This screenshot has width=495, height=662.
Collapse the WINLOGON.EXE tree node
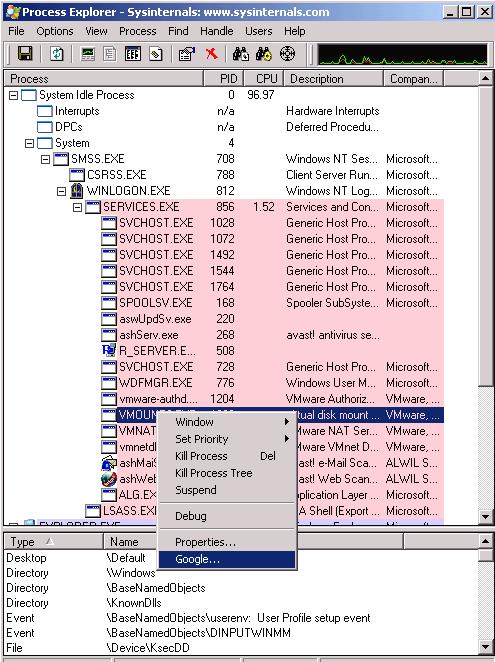coord(61,191)
